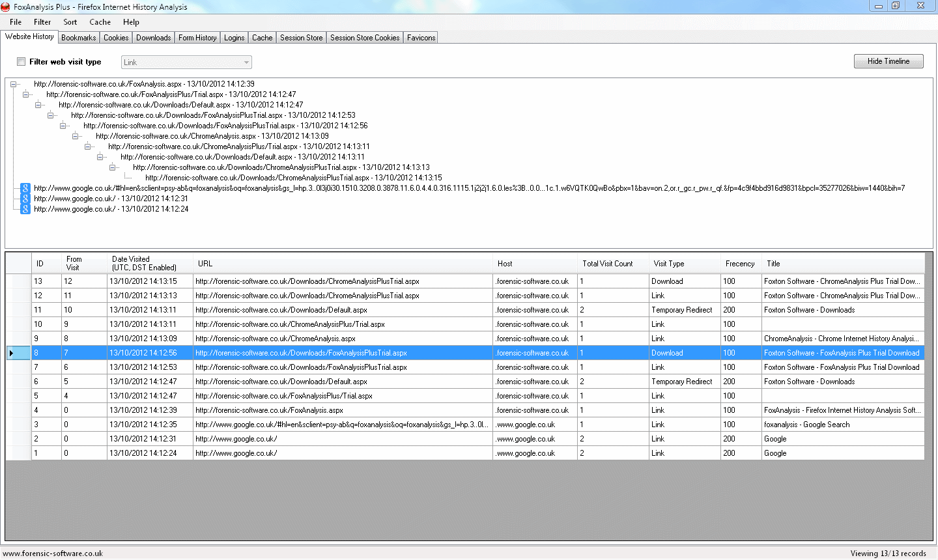Collapse the Downloads/Default.aspx 14:12:47 node
Viewport: 938px width, 560px height.
tap(38, 105)
